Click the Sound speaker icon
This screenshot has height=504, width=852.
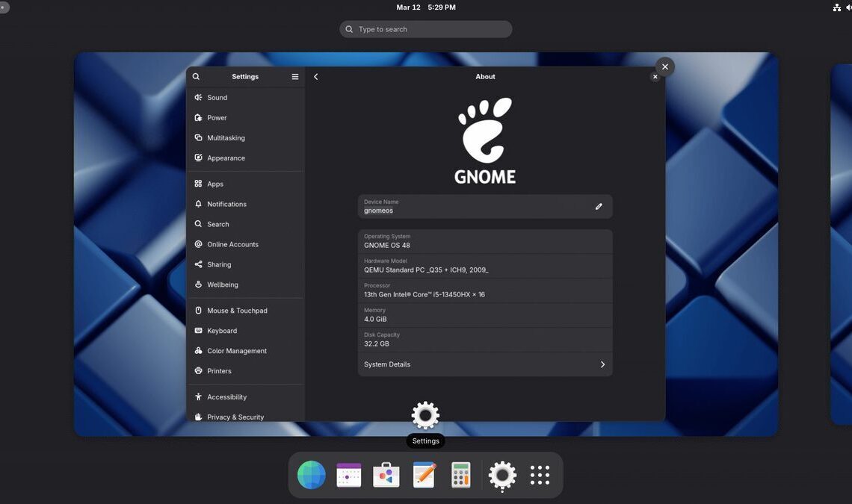click(x=198, y=97)
